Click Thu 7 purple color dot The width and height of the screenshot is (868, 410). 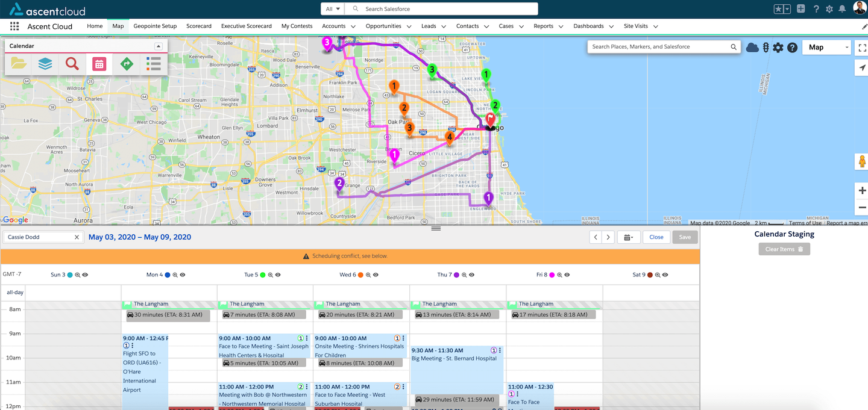(x=456, y=275)
